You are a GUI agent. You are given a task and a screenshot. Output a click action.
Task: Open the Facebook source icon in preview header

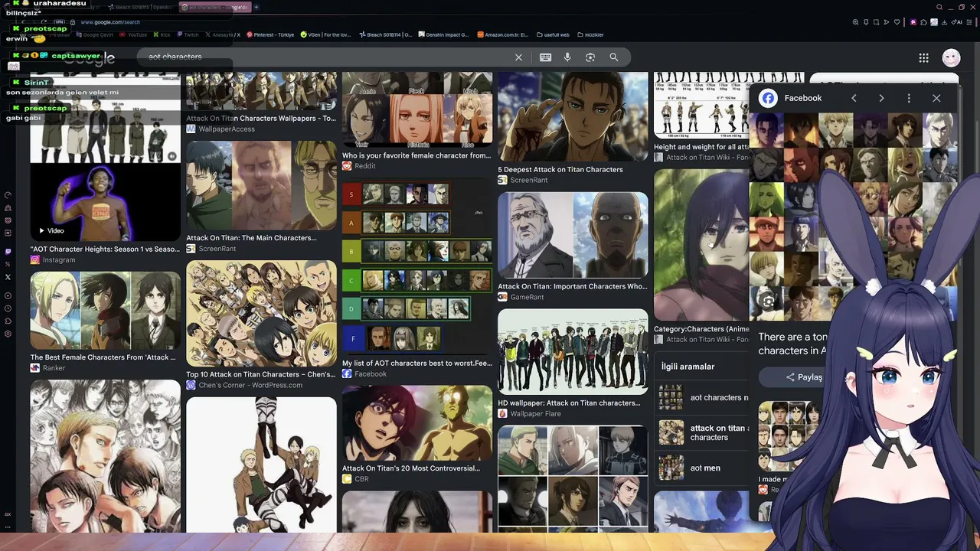768,98
